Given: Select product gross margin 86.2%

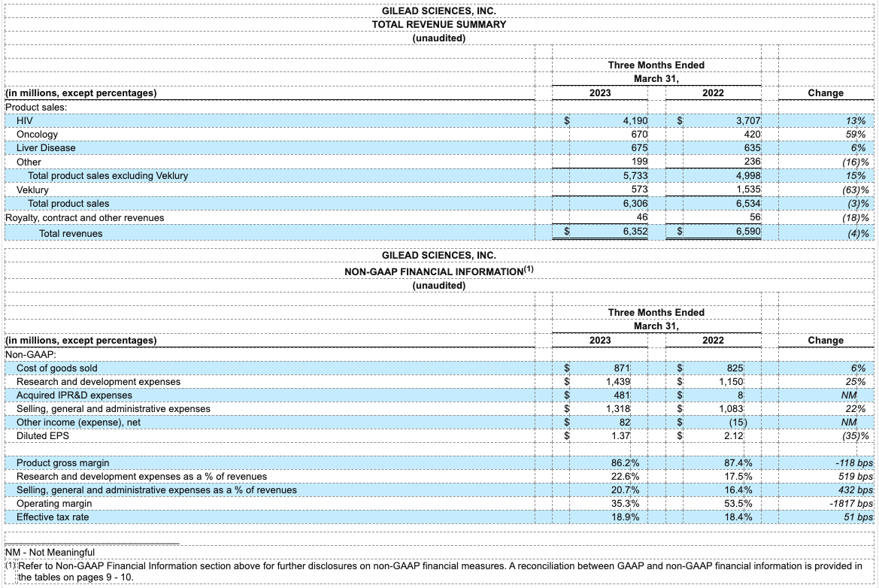Looking at the screenshot, I should tap(625, 463).
